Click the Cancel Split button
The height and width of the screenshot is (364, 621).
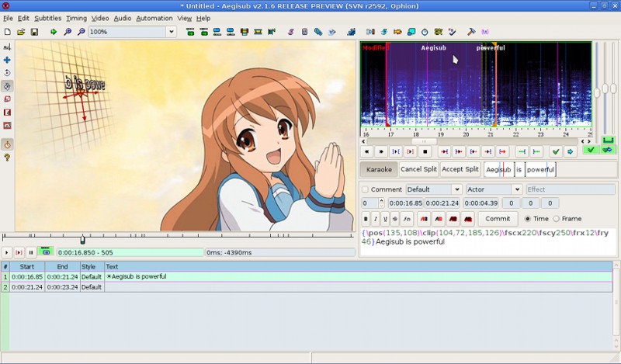(418, 169)
